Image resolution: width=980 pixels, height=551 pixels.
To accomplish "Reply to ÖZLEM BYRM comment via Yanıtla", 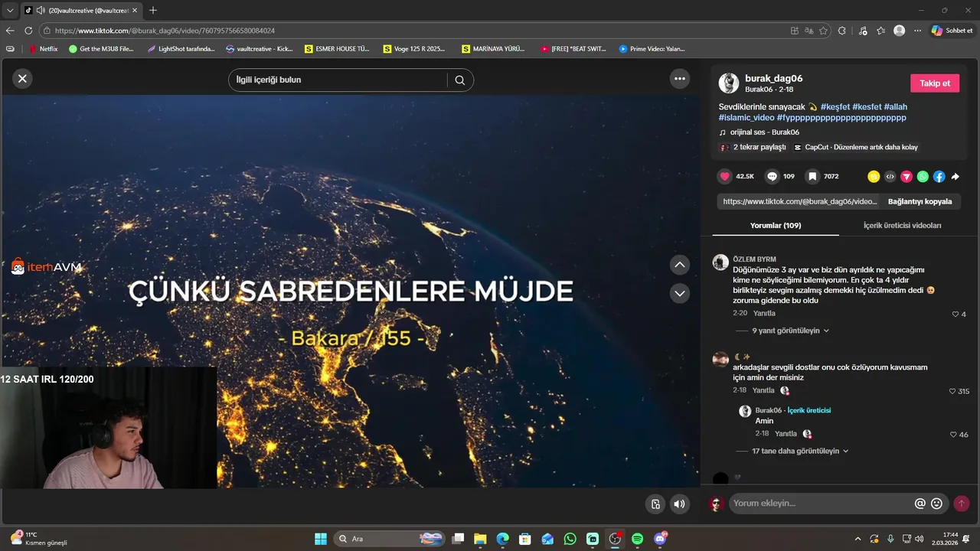I will (x=764, y=314).
